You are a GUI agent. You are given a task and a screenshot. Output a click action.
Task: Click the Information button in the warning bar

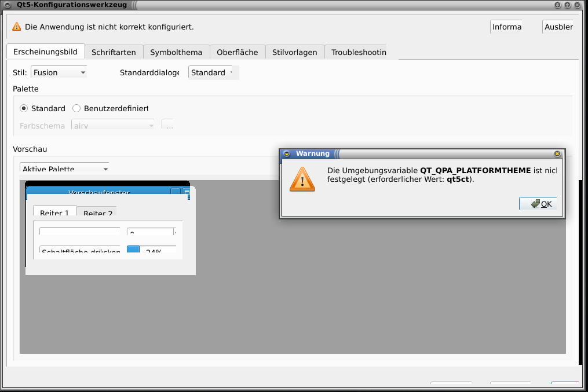[x=506, y=27]
